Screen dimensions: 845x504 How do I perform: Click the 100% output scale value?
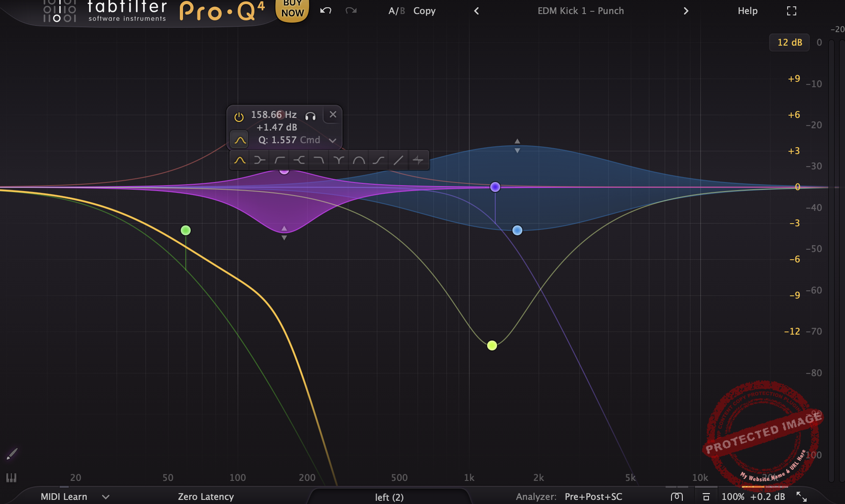[x=733, y=497]
